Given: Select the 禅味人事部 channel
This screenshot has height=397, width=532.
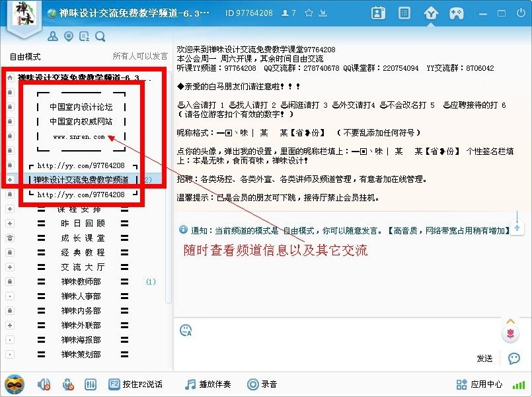Looking at the screenshot, I should [83, 296].
